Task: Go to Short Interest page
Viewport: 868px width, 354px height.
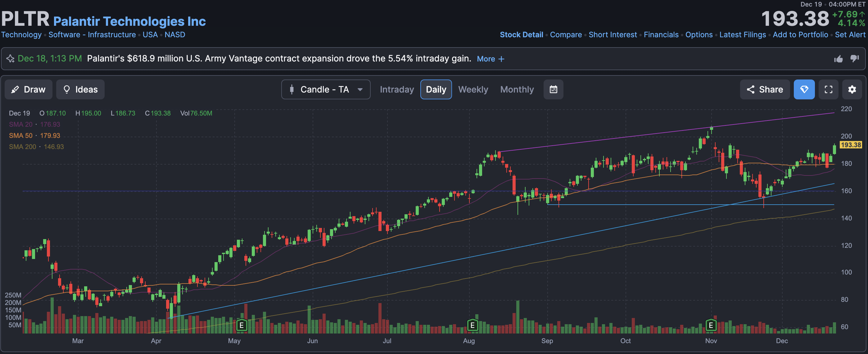Action: [613, 35]
